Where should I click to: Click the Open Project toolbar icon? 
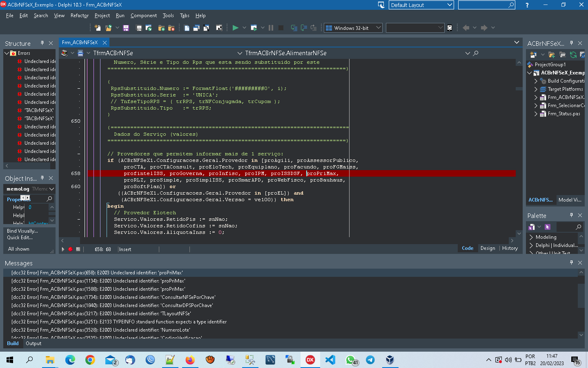pos(149,28)
